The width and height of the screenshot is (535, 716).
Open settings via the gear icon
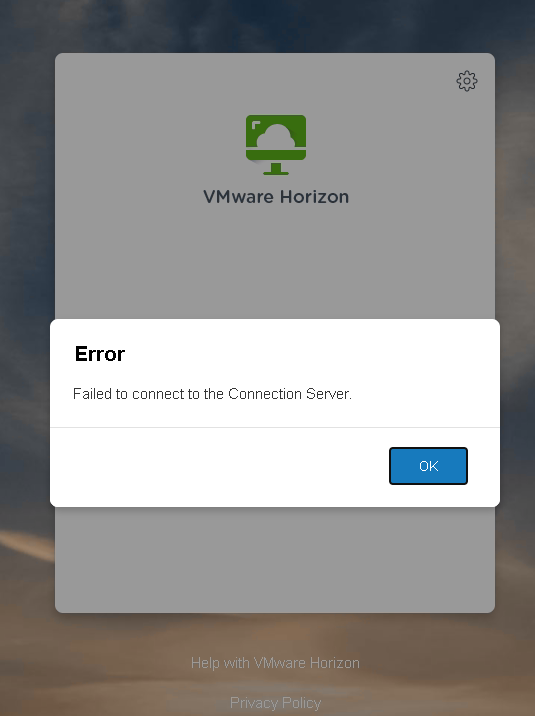click(467, 81)
